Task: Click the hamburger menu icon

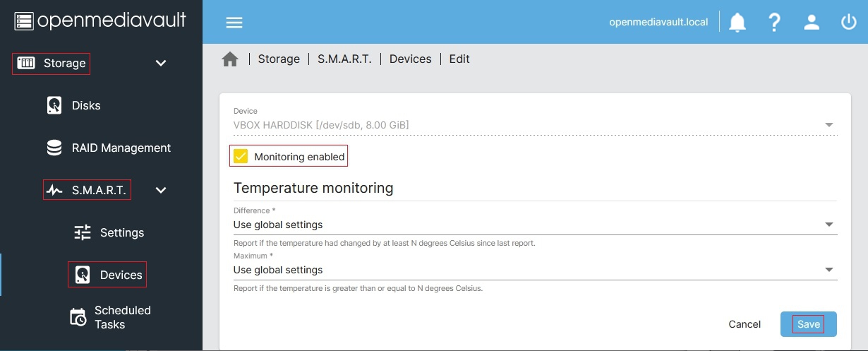Action: coord(234,22)
